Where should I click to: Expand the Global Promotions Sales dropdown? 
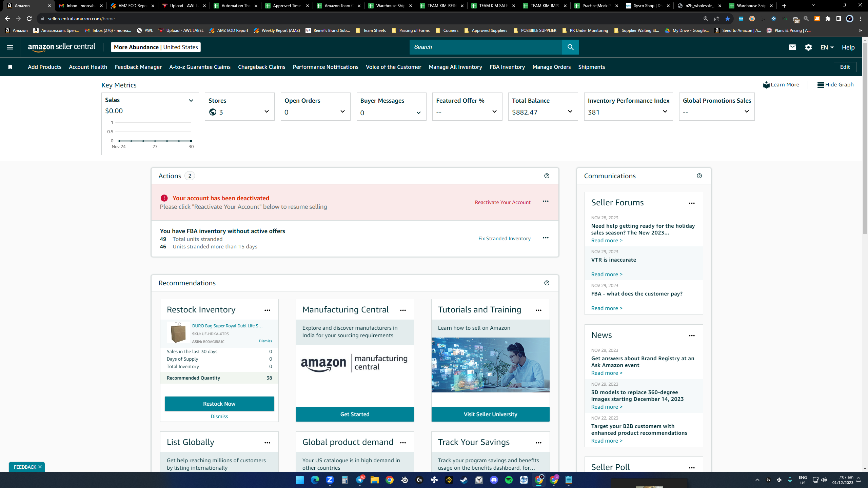747,111
